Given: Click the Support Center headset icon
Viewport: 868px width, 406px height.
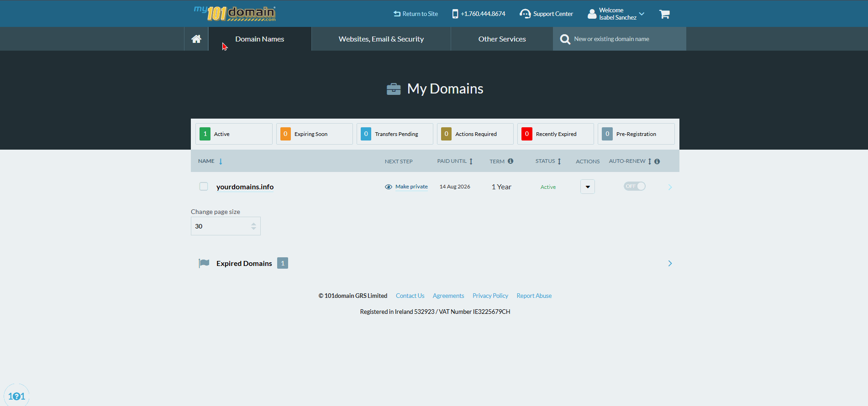Looking at the screenshot, I should tap(525, 14).
